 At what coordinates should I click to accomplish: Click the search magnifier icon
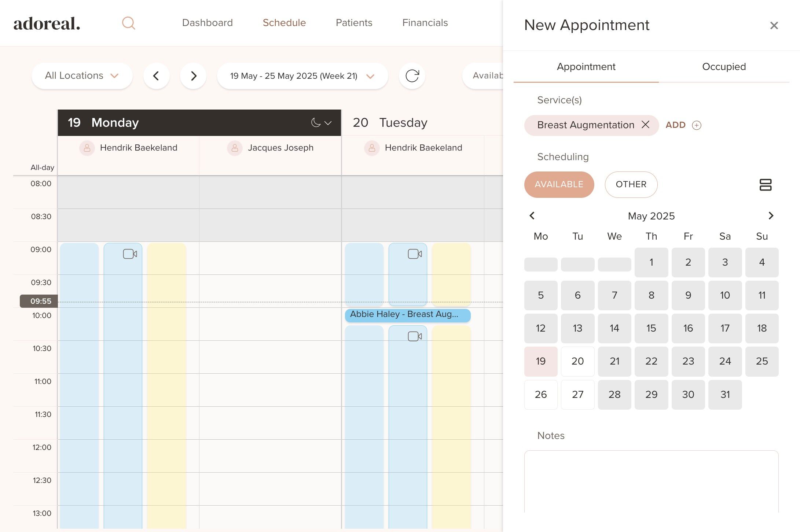129,23
